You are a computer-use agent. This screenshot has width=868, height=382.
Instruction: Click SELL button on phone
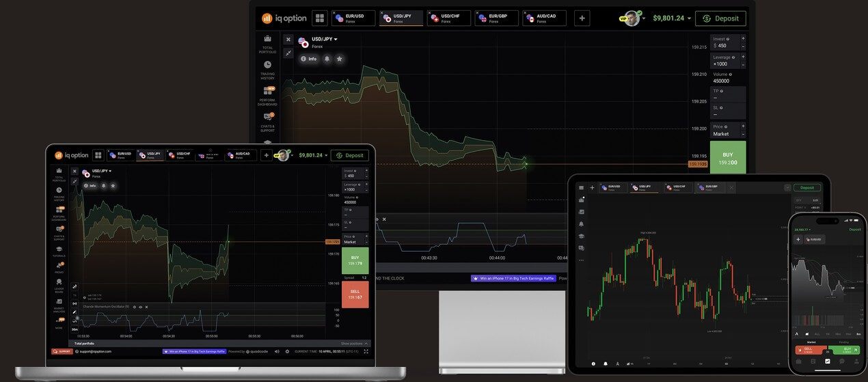tap(809, 350)
